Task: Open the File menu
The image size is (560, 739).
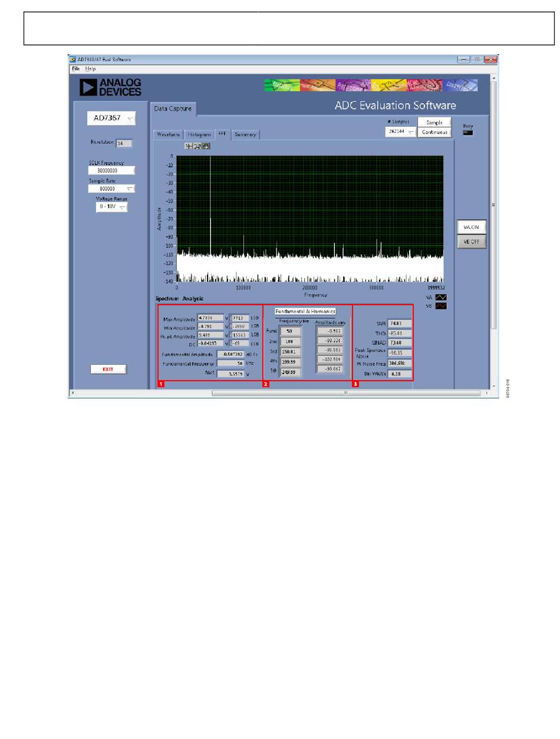Action: coord(76,69)
